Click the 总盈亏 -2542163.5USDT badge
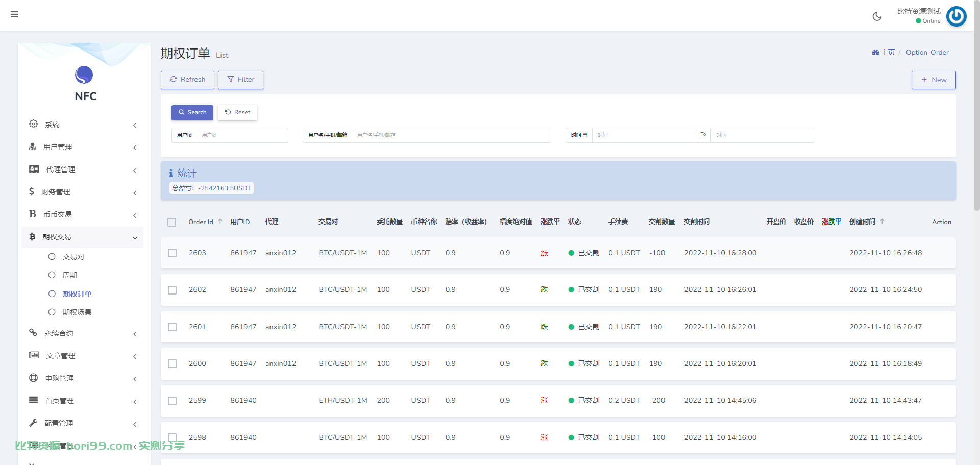Image resolution: width=980 pixels, height=465 pixels. pos(211,188)
